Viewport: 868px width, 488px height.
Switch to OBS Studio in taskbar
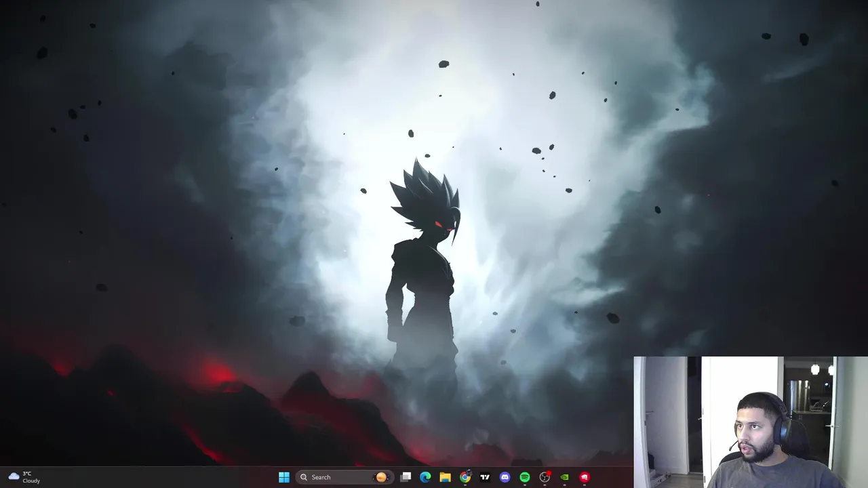(x=545, y=477)
